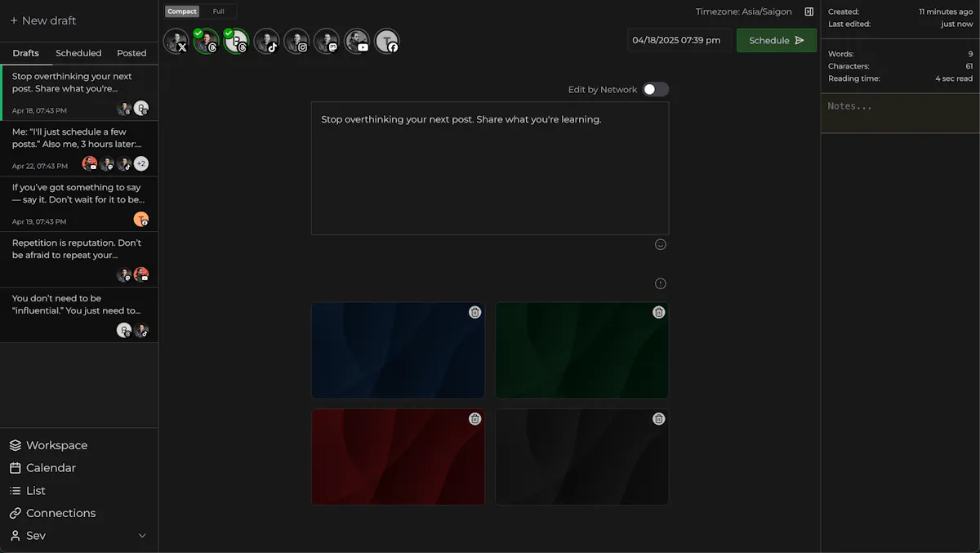Click the warning info circle icon

[661, 283]
